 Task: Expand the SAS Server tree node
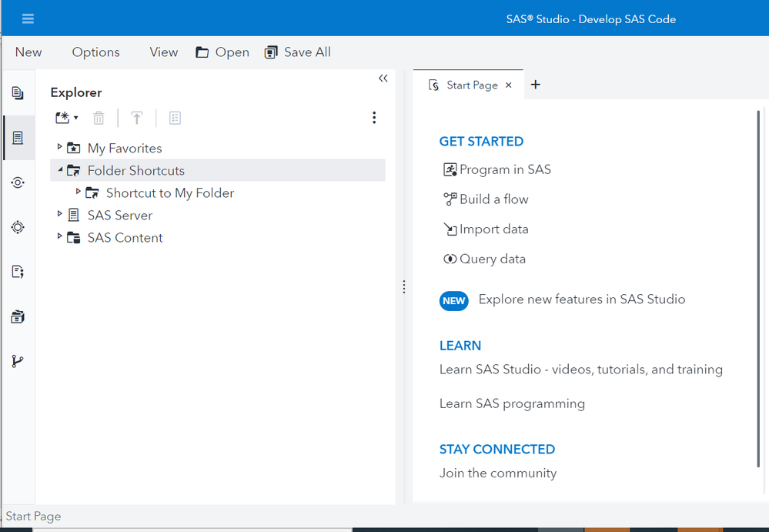tap(60, 213)
